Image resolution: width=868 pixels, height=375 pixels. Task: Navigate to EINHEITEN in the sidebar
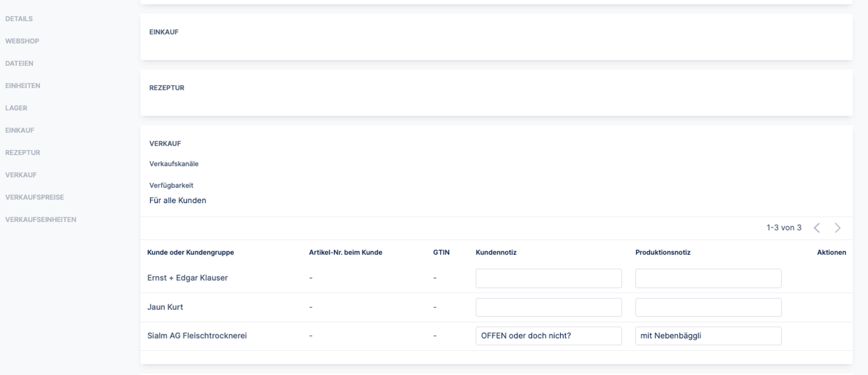point(23,86)
